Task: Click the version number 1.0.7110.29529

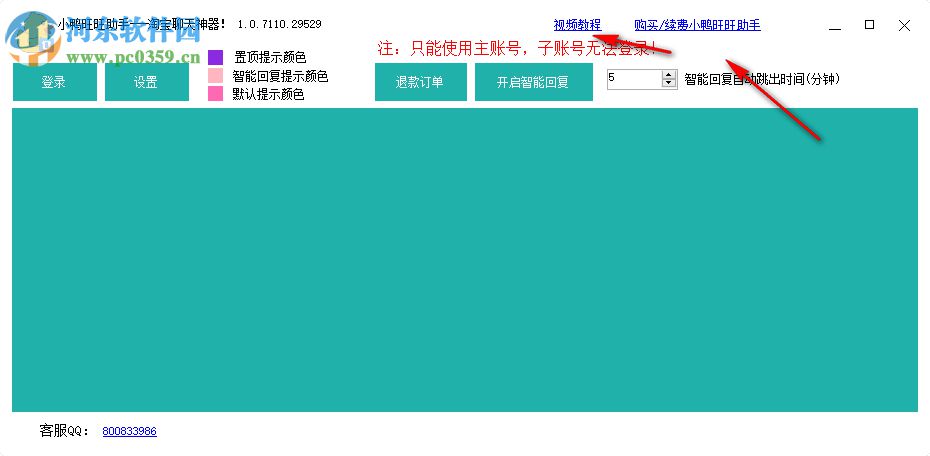Action: [279, 24]
